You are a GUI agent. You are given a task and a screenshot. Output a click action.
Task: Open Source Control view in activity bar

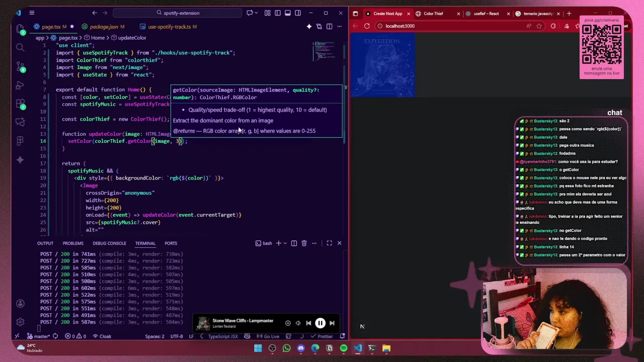coord(20,66)
